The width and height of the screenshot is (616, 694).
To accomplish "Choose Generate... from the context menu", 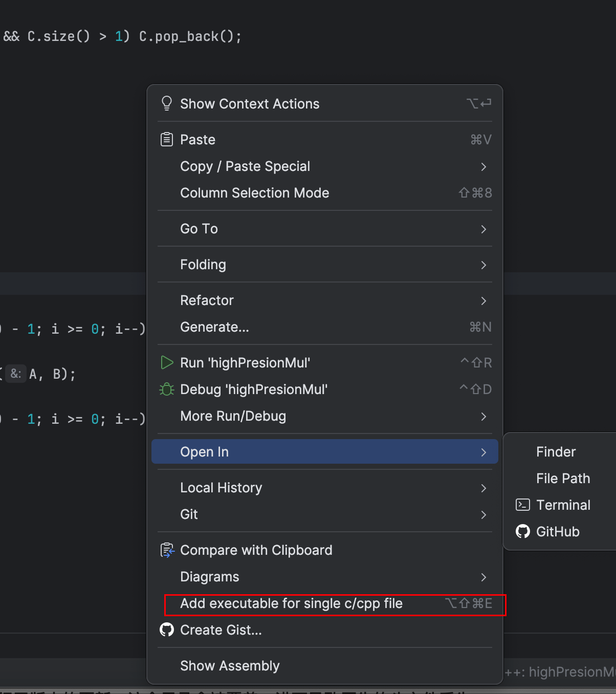I will [x=215, y=327].
